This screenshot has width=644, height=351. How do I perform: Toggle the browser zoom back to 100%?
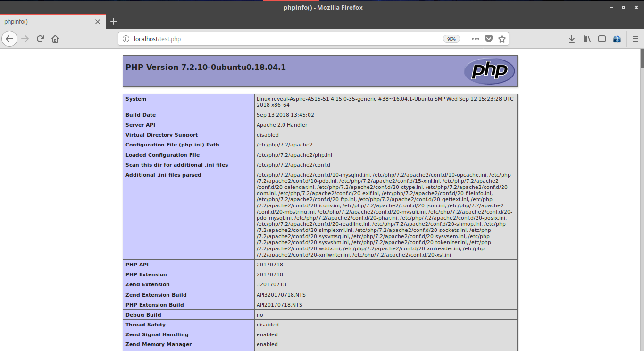click(451, 39)
